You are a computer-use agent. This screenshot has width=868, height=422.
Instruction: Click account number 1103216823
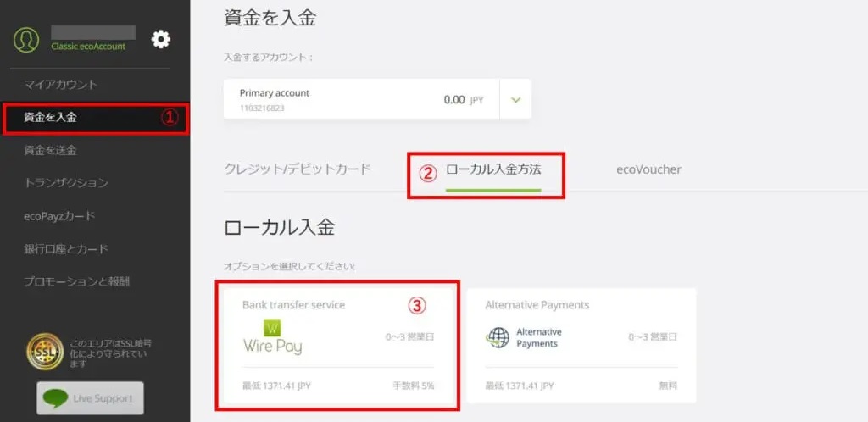(x=262, y=108)
